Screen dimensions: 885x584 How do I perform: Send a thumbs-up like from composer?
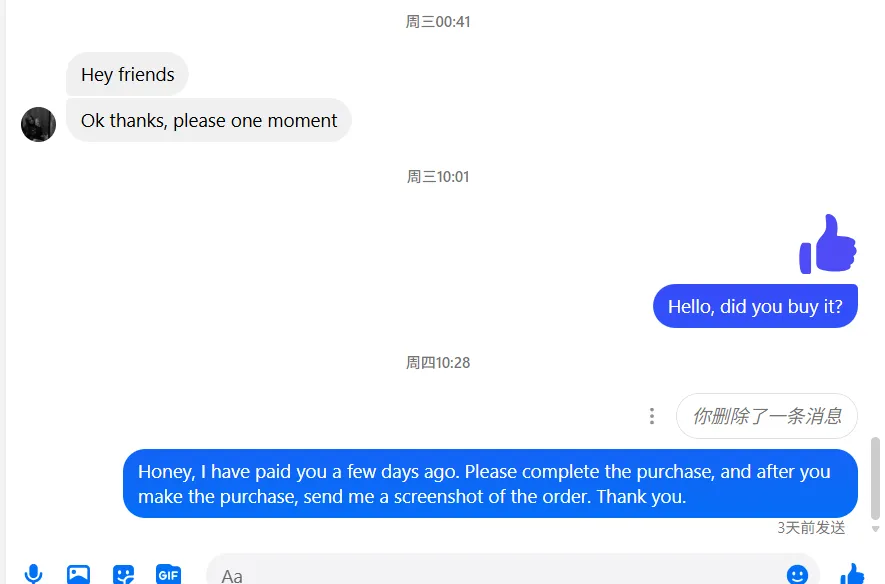point(852,574)
